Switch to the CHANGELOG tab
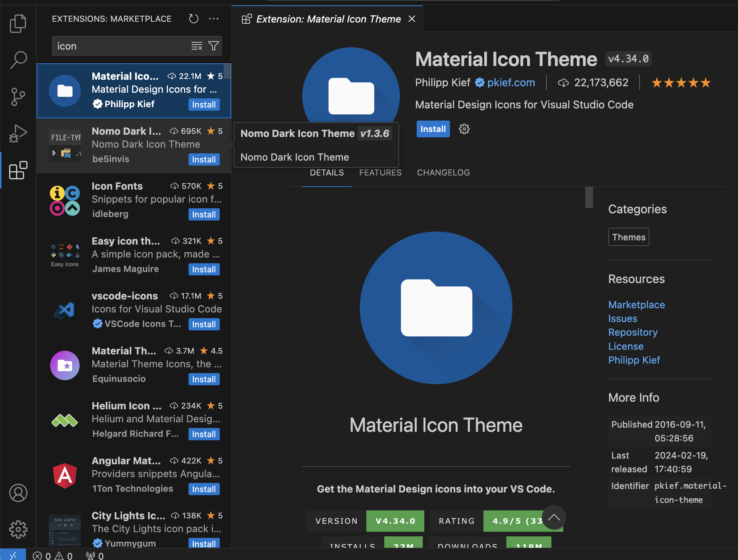The width and height of the screenshot is (738, 560). (x=443, y=173)
